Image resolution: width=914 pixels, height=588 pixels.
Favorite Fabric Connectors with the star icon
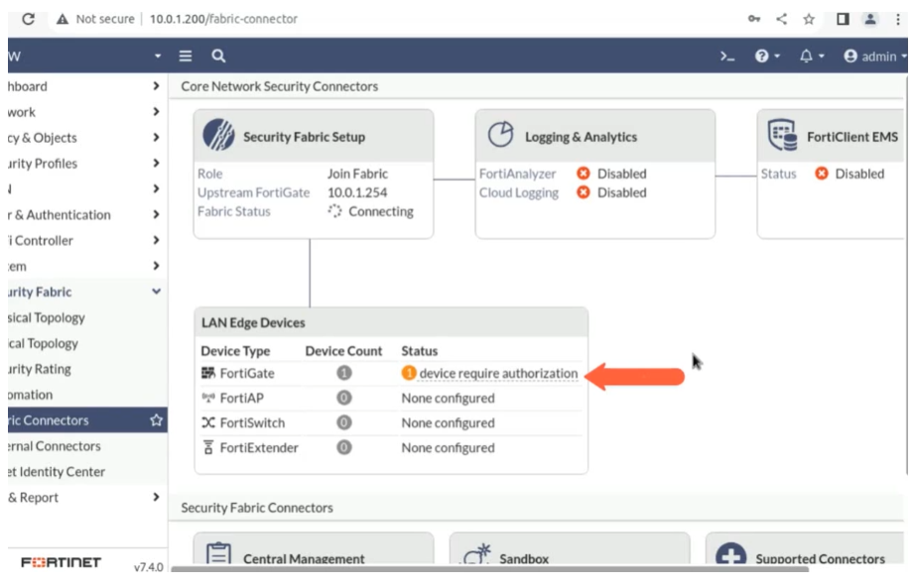(x=156, y=419)
